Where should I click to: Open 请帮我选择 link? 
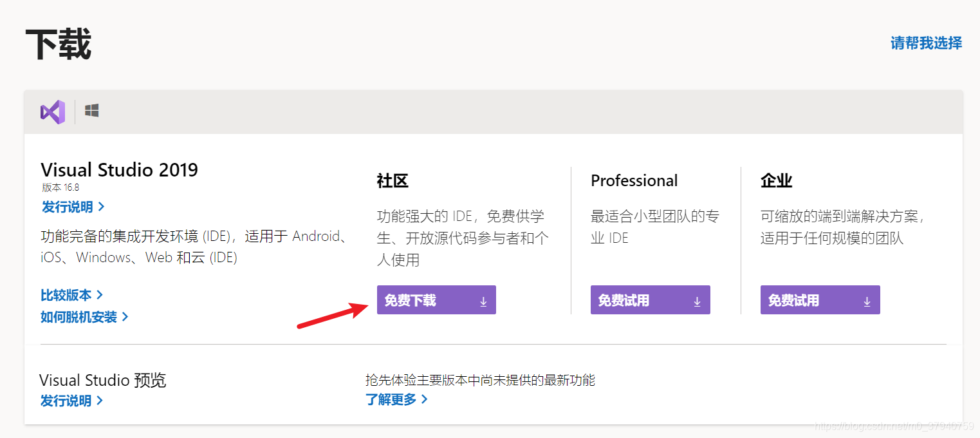pyautogui.click(x=926, y=43)
